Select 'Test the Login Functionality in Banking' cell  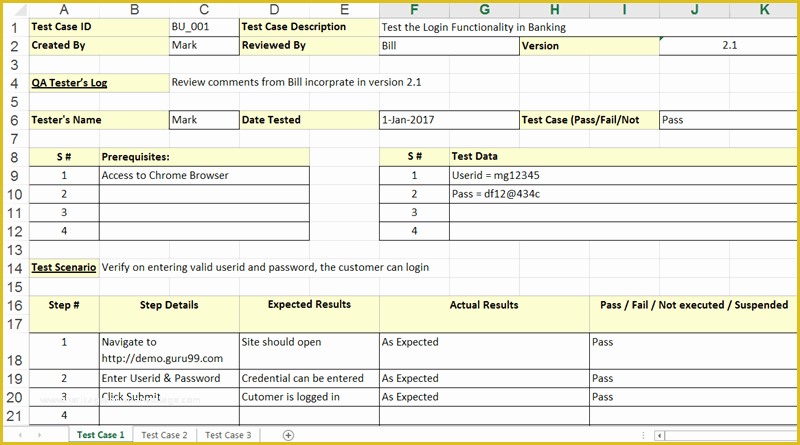tap(588, 27)
